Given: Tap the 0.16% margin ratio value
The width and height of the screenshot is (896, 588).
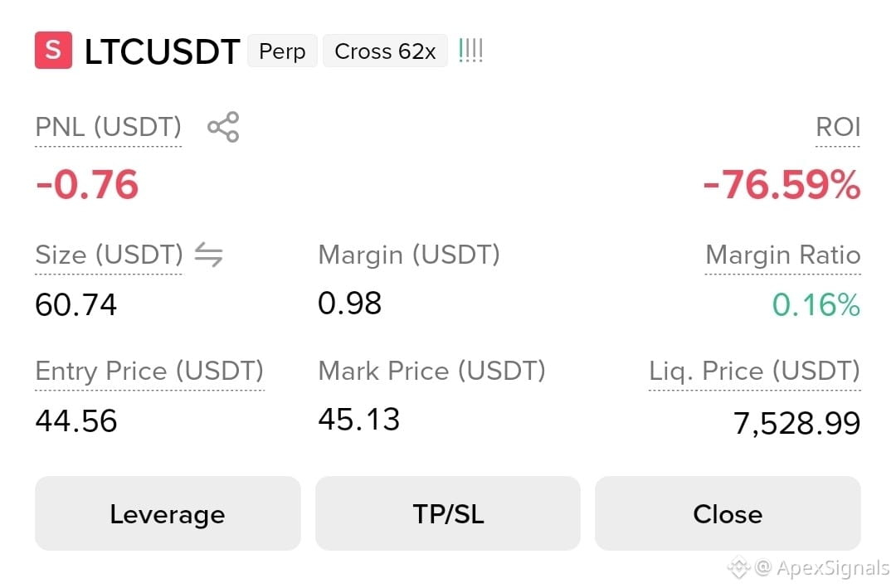Looking at the screenshot, I should pyautogui.click(x=816, y=304).
